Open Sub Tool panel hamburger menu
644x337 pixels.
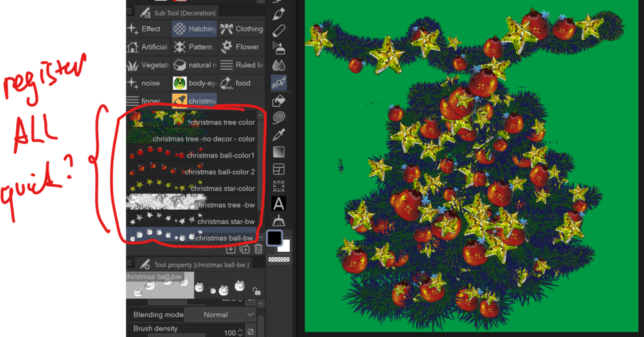129,11
